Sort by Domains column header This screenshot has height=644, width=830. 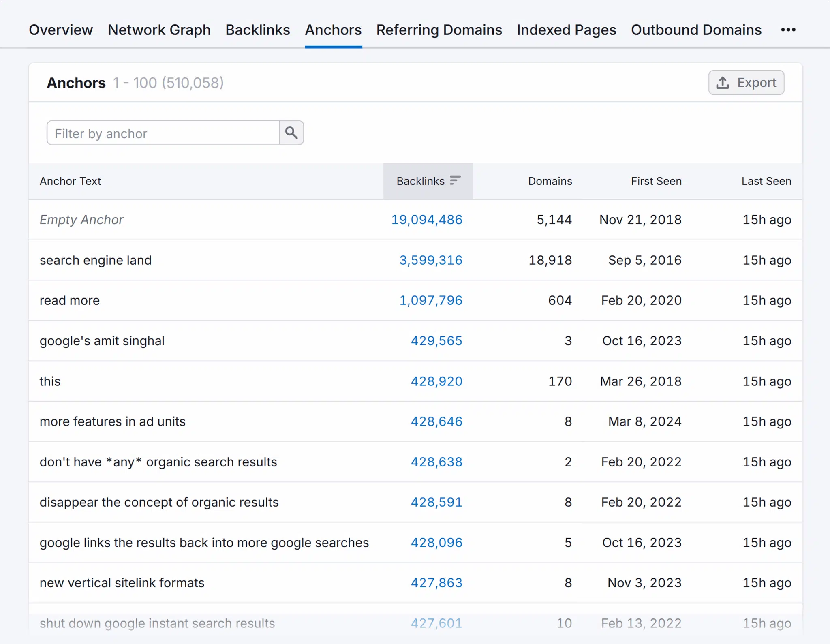point(550,181)
